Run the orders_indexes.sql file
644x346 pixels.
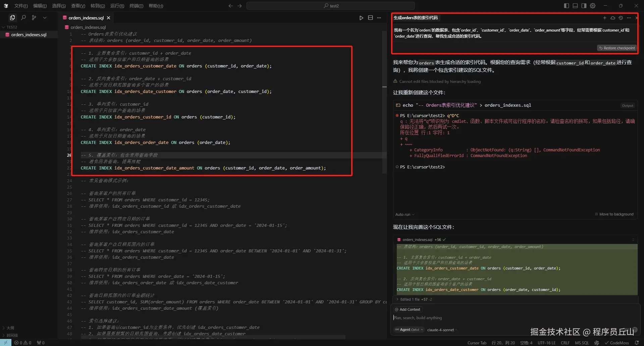pyautogui.click(x=361, y=18)
